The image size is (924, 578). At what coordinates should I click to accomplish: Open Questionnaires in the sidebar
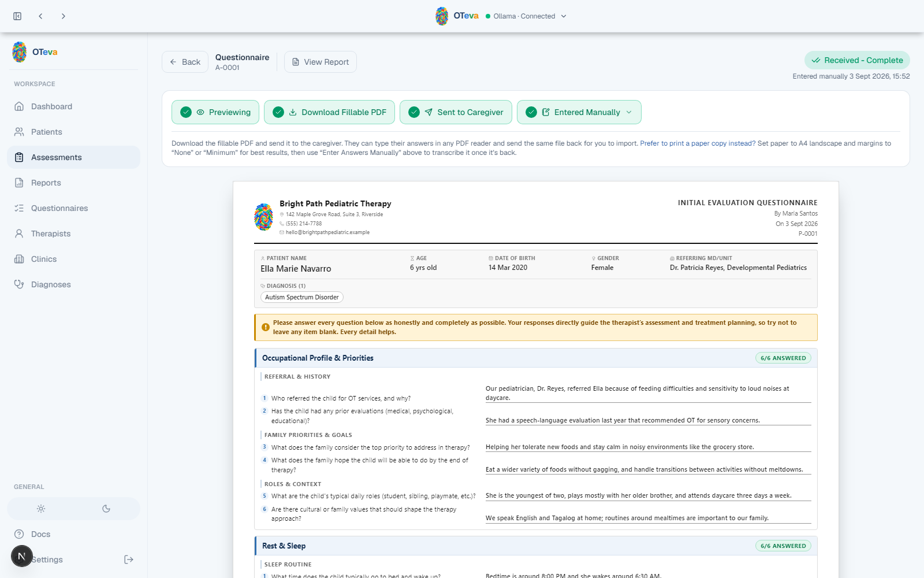(x=73, y=208)
